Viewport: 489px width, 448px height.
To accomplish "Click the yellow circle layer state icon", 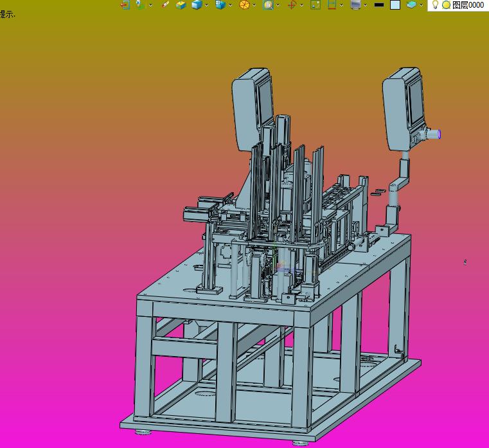I will tap(447, 5).
